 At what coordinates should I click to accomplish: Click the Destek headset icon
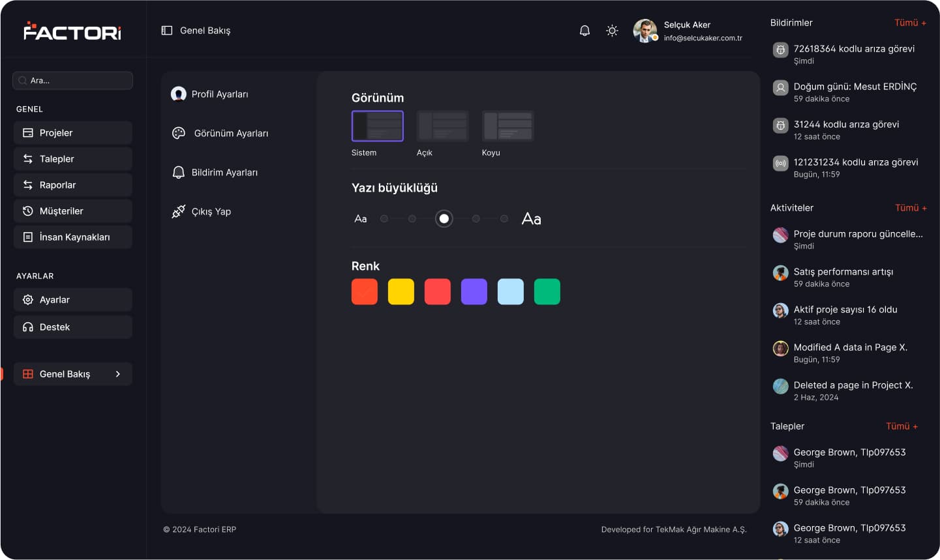(28, 327)
